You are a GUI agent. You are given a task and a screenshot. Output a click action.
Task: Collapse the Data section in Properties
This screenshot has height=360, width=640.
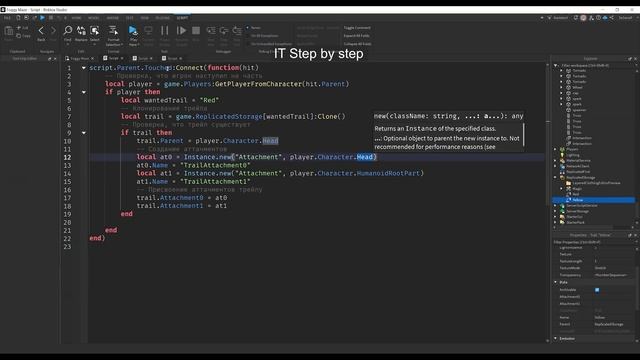(556, 282)
